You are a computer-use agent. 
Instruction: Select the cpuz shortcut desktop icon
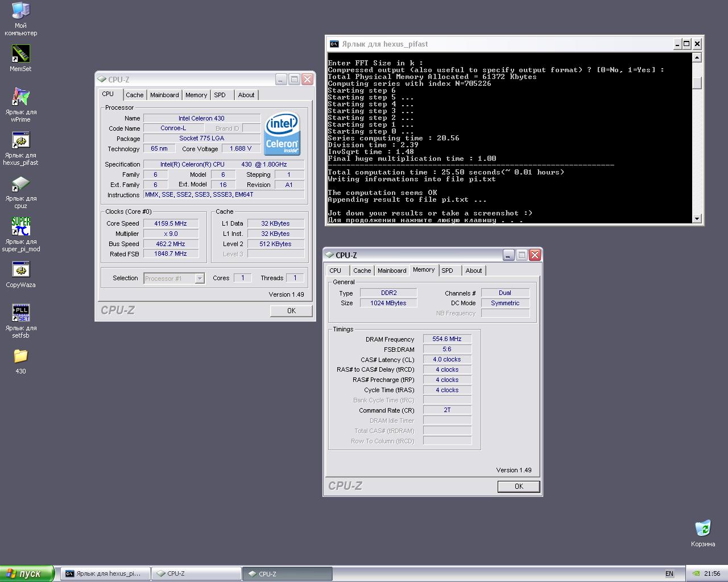20,183
